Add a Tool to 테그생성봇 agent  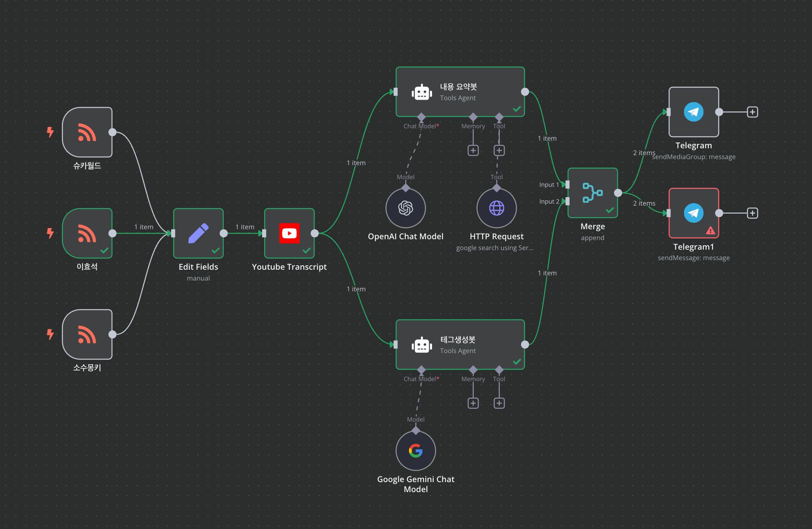click(x=499, y=403)
